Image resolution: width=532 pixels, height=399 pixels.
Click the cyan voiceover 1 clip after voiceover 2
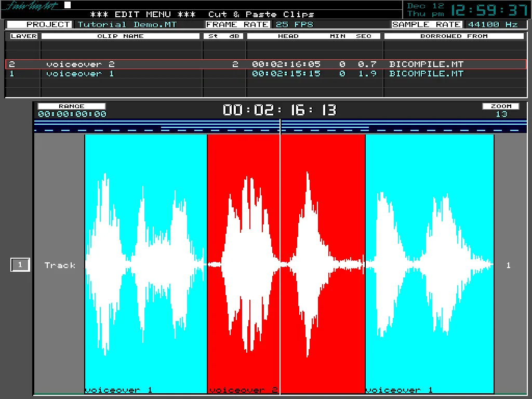click(430, 264)
